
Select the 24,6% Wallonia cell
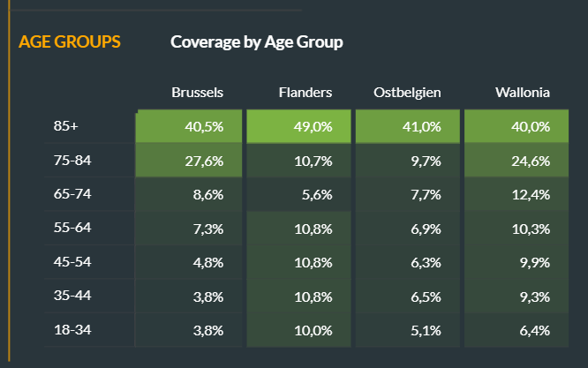tap(516, 160)
